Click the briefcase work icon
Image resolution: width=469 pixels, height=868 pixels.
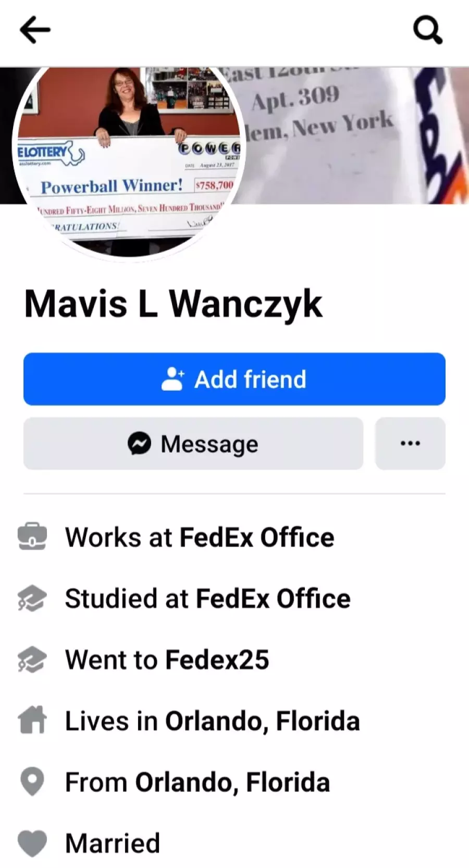tap(32, 537)
